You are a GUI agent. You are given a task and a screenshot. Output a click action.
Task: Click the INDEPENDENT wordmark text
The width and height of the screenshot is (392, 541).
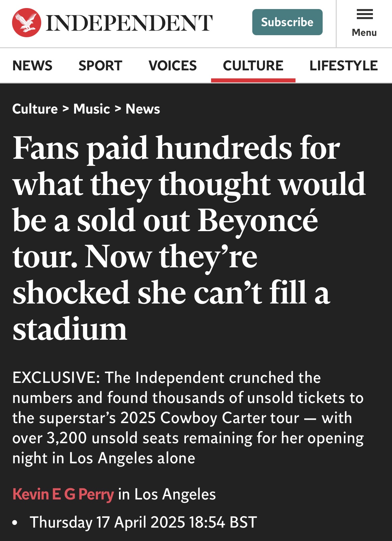pos(129,23)
